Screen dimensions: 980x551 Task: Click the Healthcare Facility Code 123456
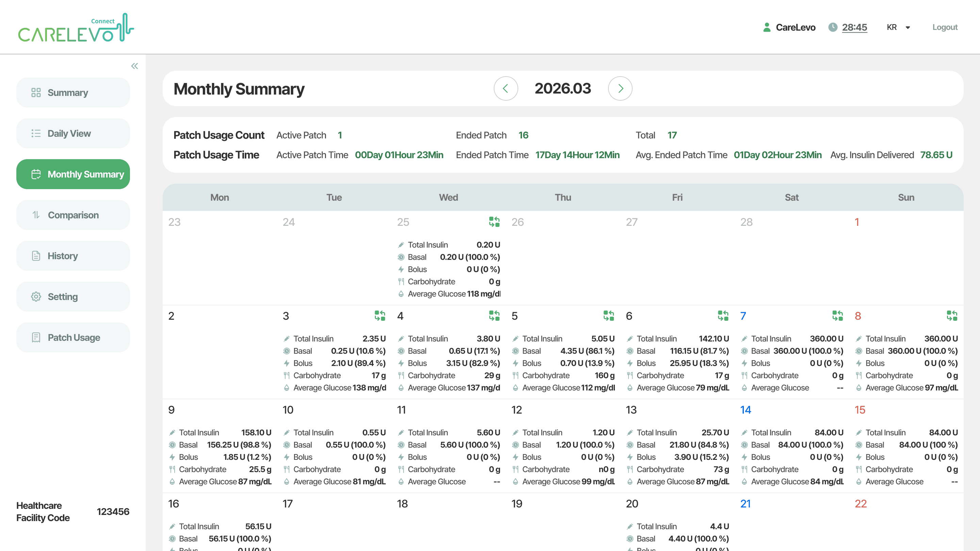point(113,512)
